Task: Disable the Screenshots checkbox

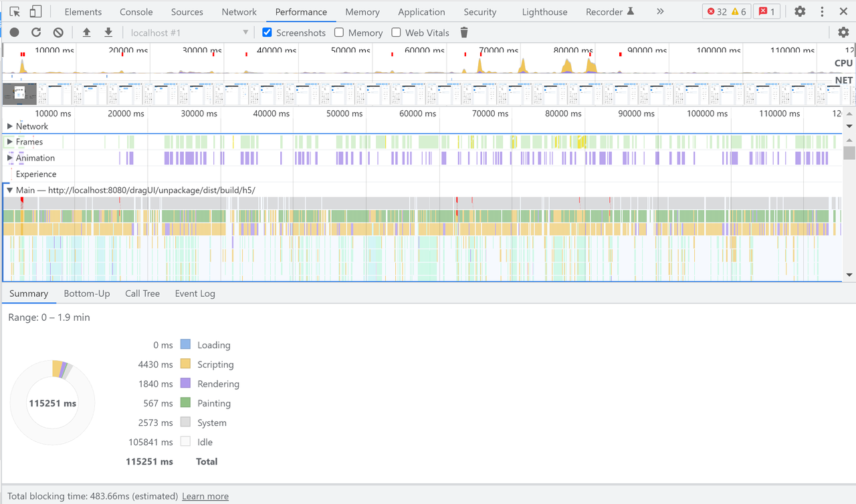Action: [x=267, y=32]
